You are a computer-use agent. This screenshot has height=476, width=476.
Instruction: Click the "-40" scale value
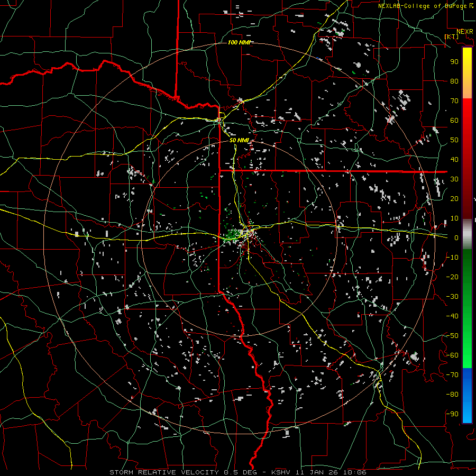[452, 316]
